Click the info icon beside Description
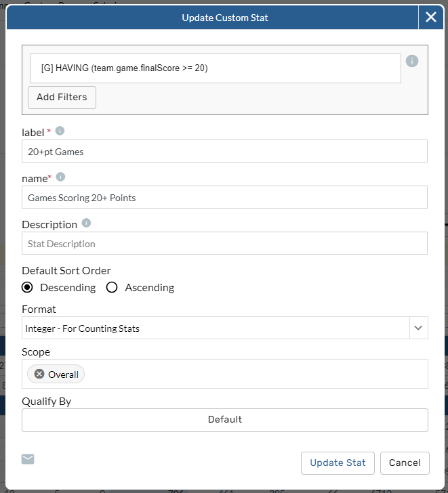 (86, 223)
